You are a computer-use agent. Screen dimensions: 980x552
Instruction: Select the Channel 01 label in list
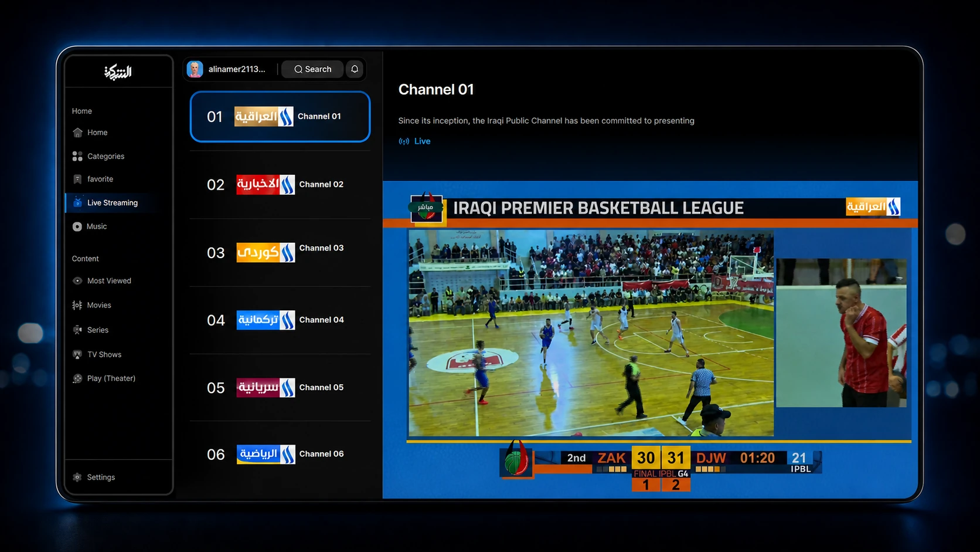coord(319,116)
